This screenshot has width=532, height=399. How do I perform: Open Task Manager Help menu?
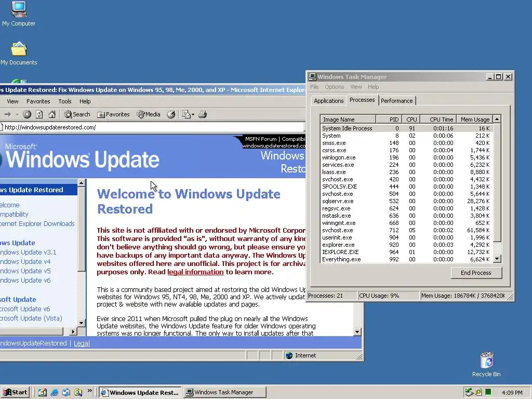(373, 87)
